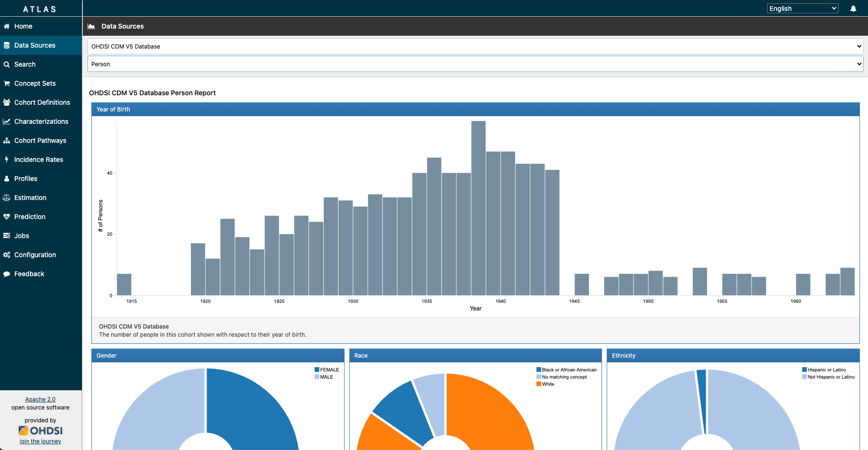Screen dimensions: 868x450
Task: Click the Concept Sets cart icon
Action: [7, 83]
